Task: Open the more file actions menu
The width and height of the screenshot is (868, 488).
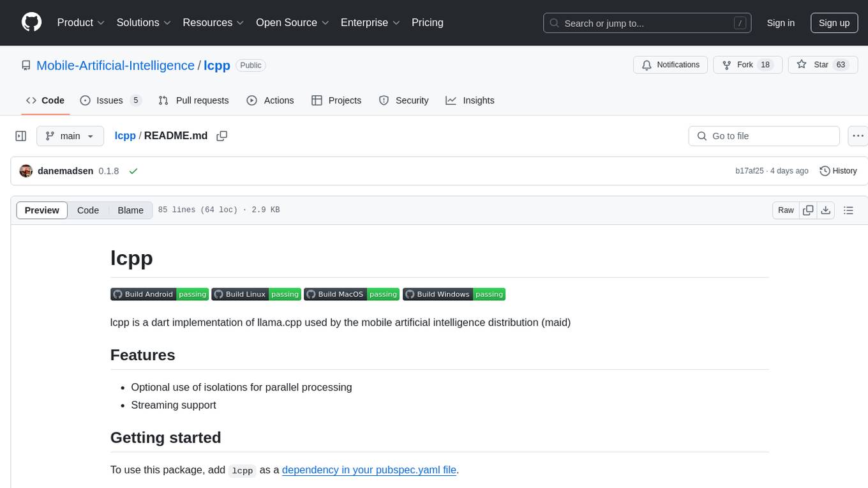Action: (858, 136)
